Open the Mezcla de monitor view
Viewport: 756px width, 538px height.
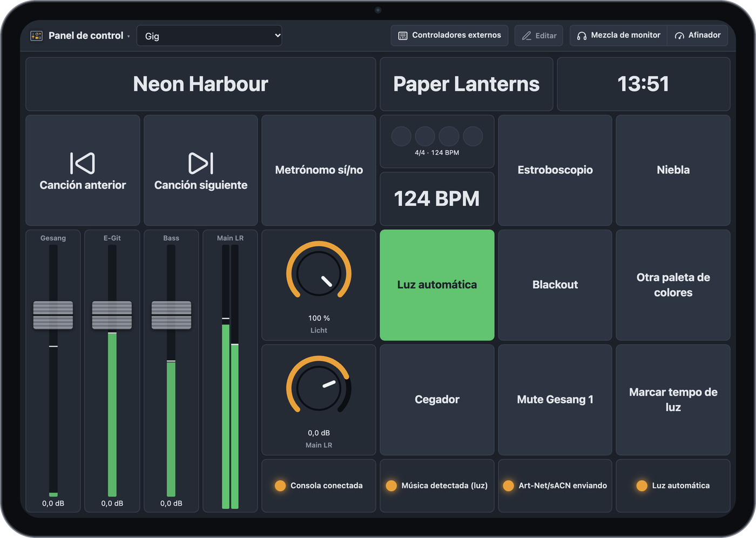619,36
